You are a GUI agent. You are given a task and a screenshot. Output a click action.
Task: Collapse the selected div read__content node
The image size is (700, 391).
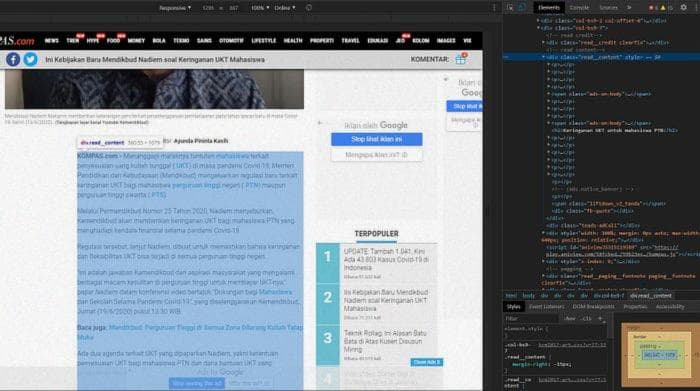pos(543,57)
